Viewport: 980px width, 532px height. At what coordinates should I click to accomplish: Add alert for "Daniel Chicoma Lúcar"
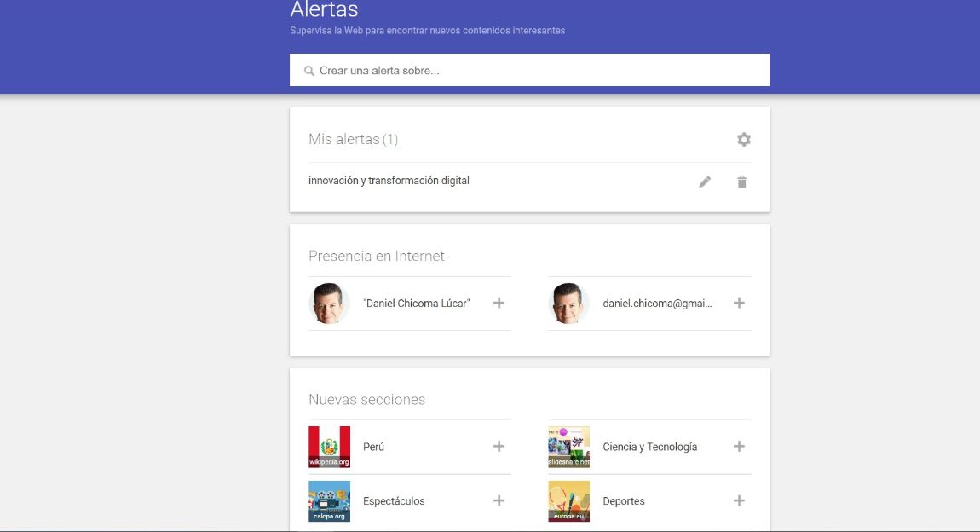(499, 303)
